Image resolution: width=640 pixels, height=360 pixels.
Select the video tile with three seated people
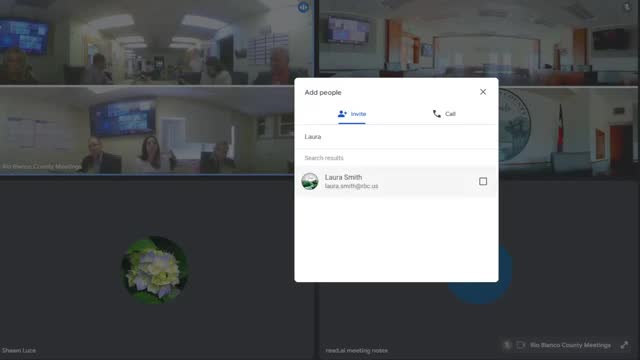pyautogui.click(x=147, y=131)
